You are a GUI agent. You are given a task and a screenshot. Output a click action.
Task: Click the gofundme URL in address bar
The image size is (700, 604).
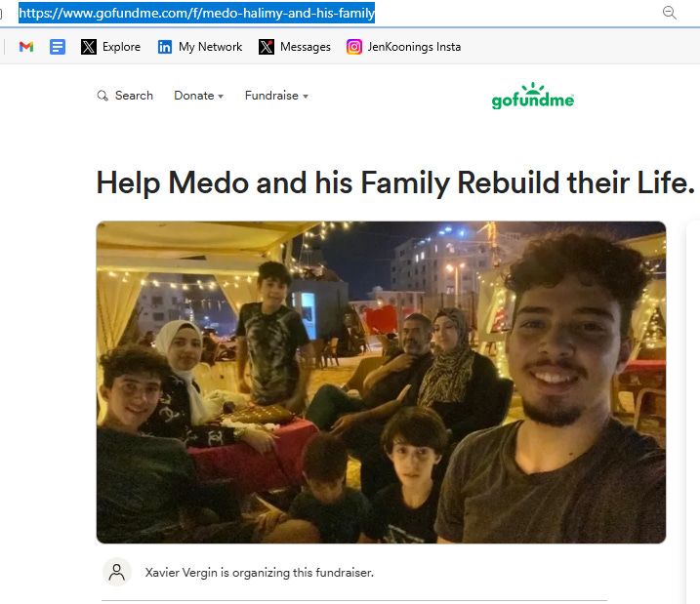click(196, 13)
